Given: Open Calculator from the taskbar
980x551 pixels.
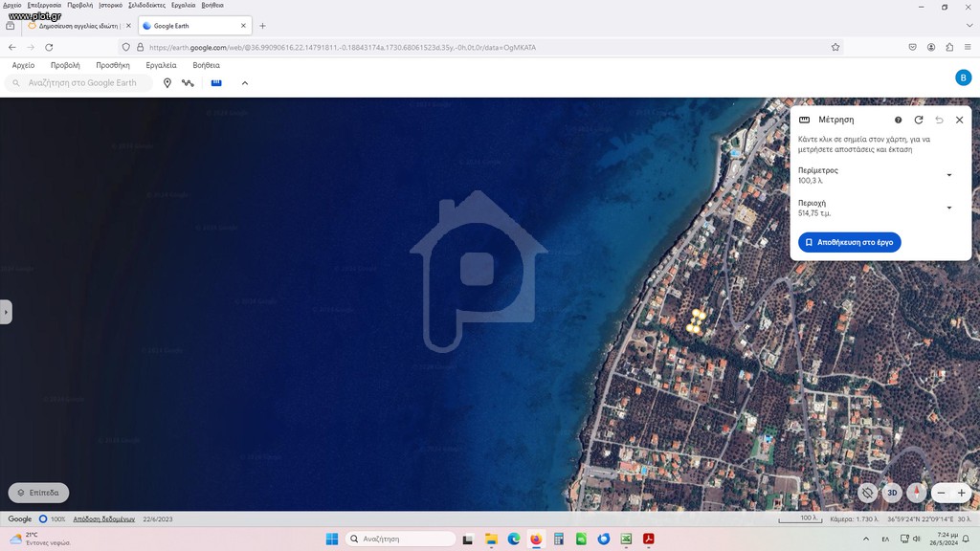Looking at the screenshot, I should pyautogui.click(x=559, y=539).
